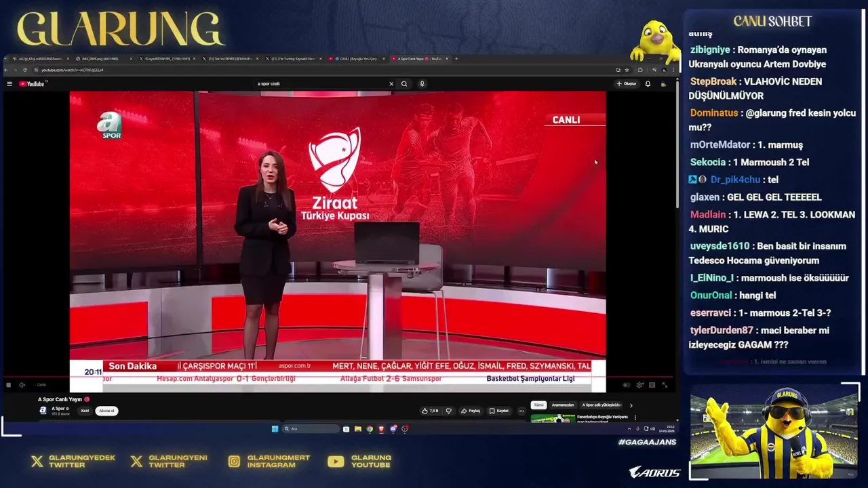Open more actions three-dot menu
The image size is (868, 488).
pos(521,411)
